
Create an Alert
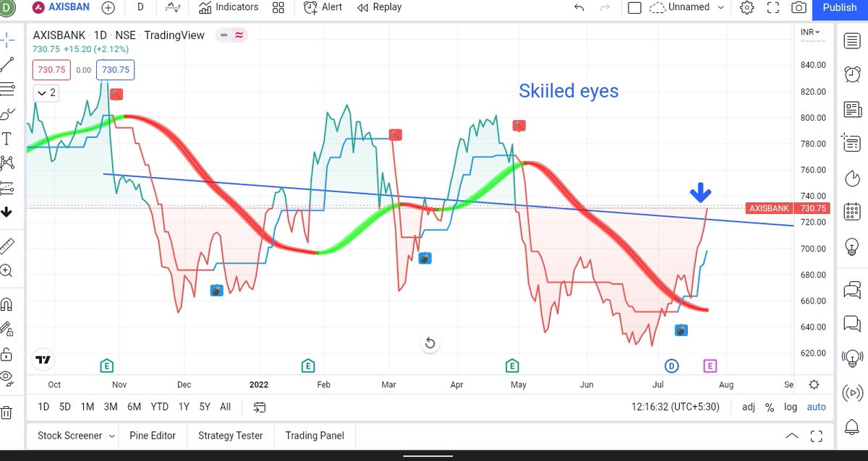click(323, 7)
